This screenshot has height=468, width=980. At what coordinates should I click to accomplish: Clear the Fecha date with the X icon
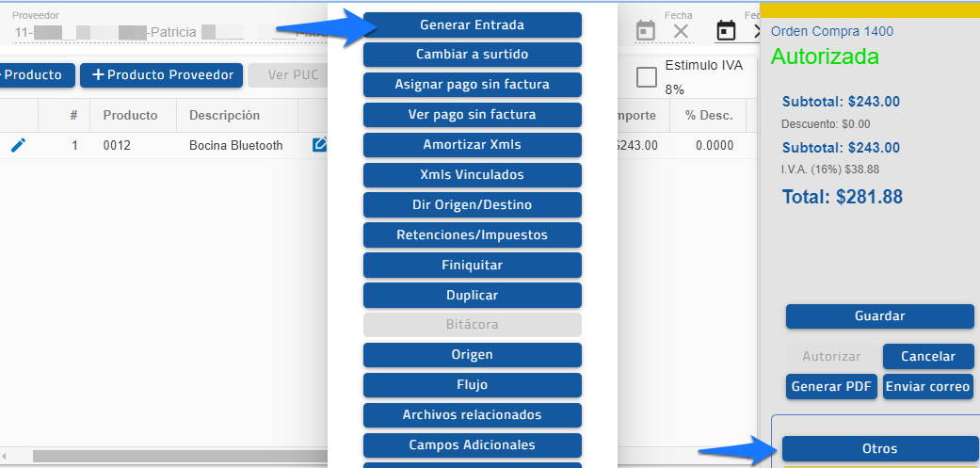pos(681,31)
